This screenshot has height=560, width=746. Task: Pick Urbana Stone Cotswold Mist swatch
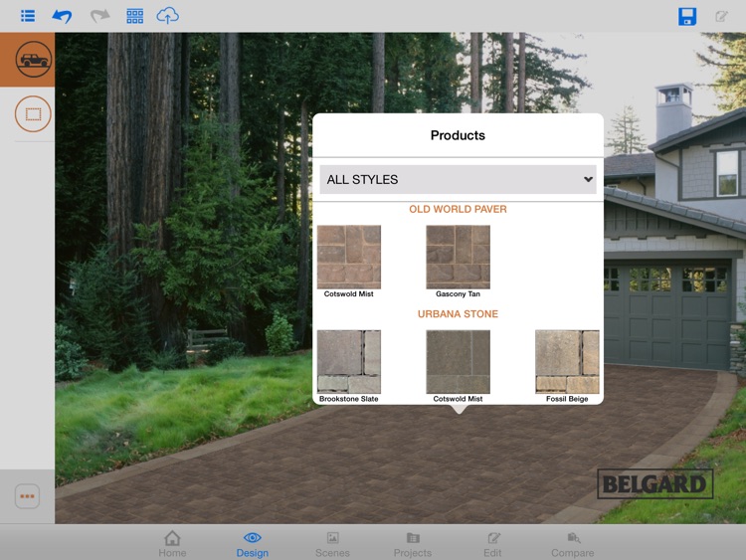click(x=458, y=362)
